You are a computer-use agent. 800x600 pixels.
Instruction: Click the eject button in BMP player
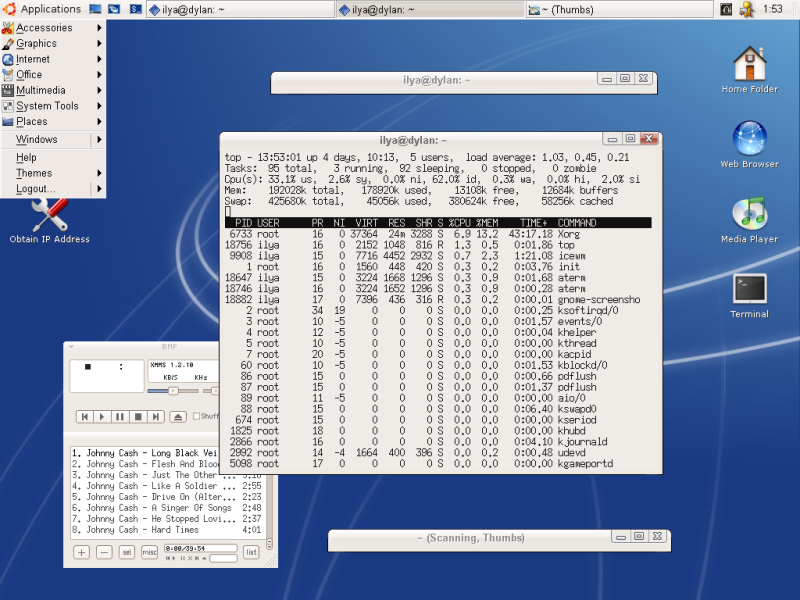(x=178, y=417)
